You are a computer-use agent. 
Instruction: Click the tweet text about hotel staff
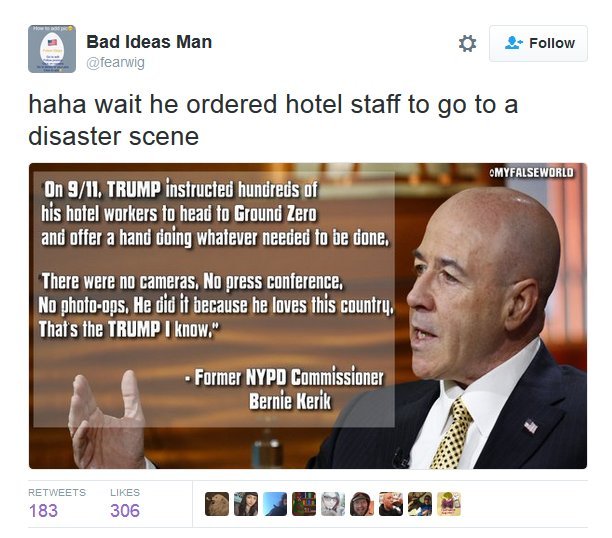273,120
